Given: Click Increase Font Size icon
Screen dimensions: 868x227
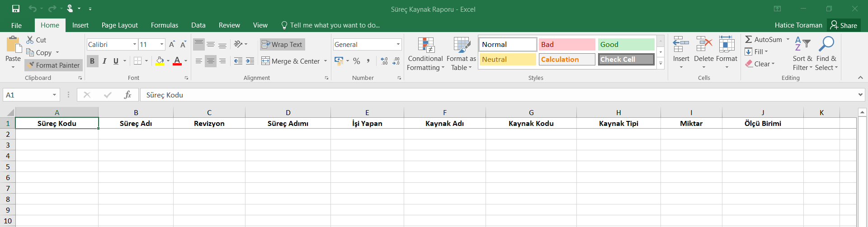Looking at the screenshot, I should [172, 44].
